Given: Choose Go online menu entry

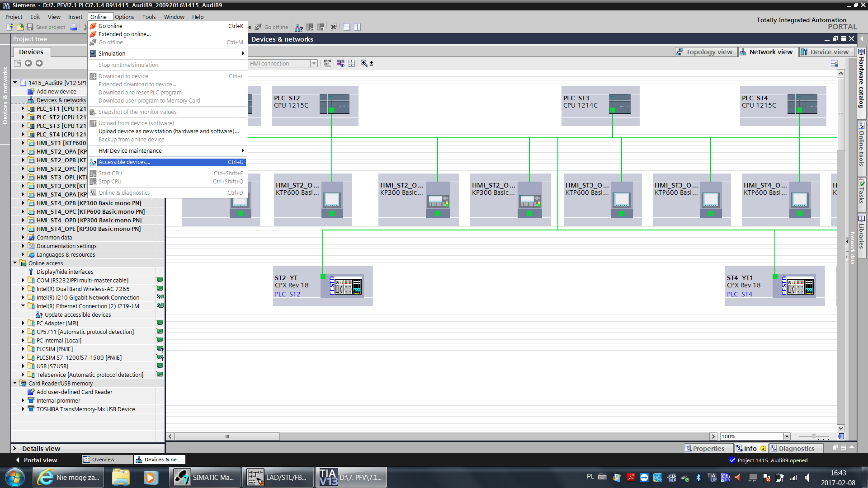Looking at the screenshot, I should click(x=167, y=26).
